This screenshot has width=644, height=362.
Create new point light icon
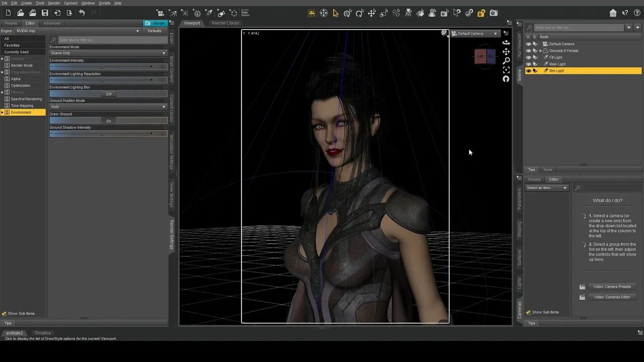185,13
